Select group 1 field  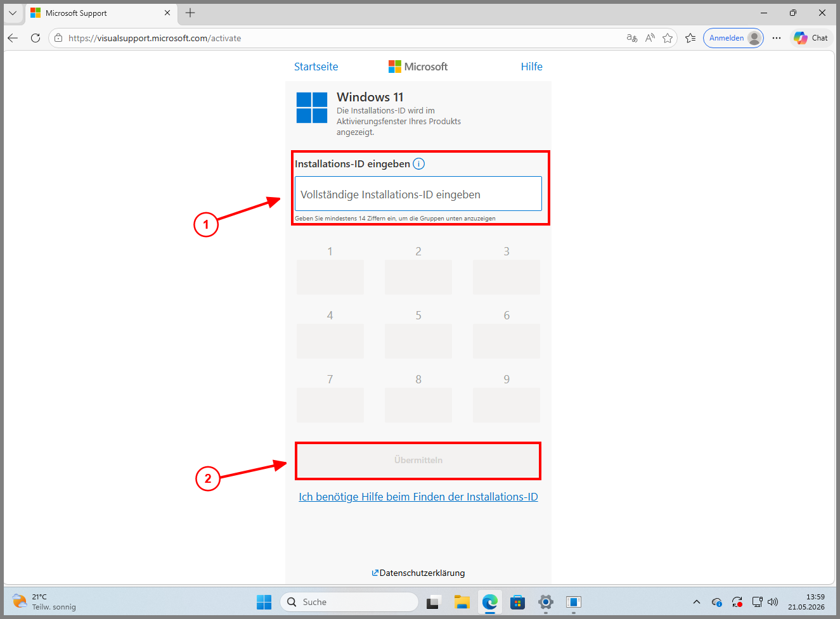pos(330,277)
